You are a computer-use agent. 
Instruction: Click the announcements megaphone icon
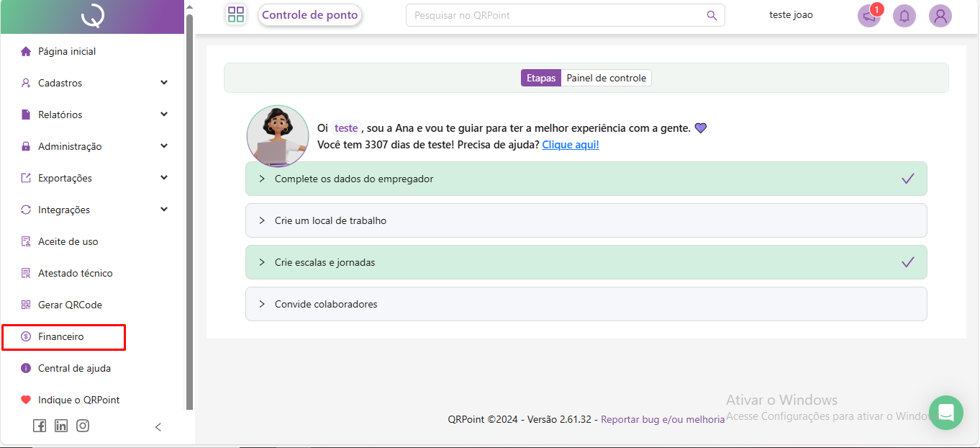(869, 16)
